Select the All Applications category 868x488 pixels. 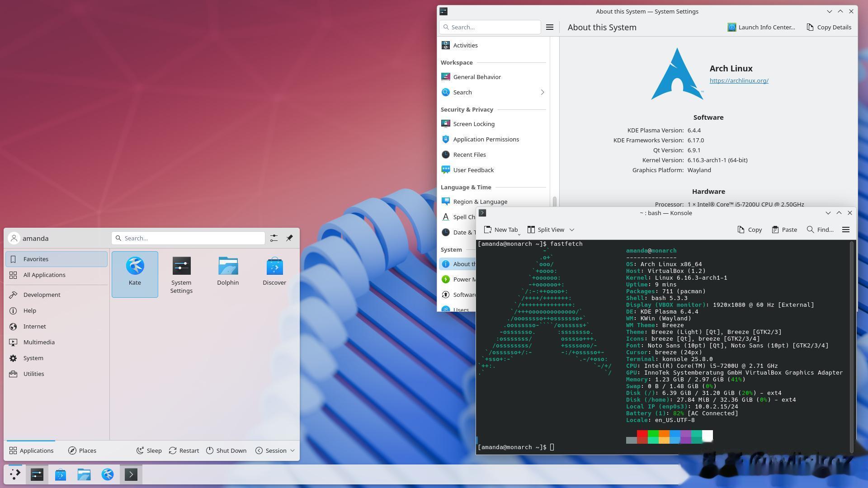click(x=44, y=275)
